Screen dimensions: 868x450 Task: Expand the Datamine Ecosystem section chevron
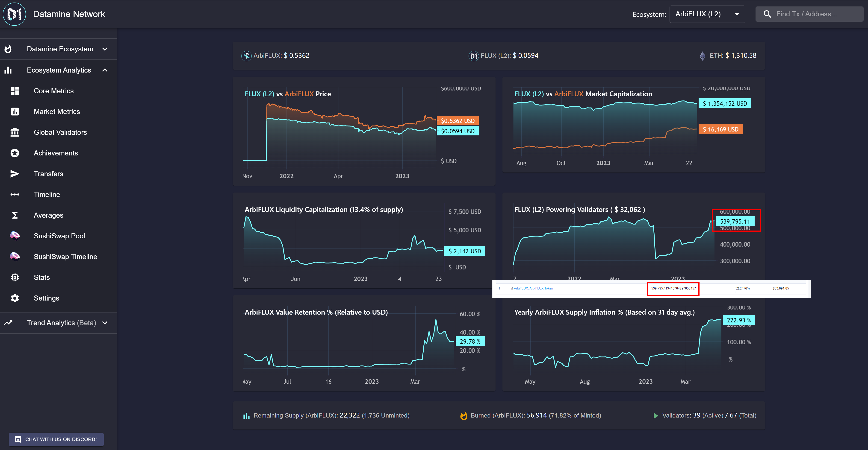pos(105,49)
